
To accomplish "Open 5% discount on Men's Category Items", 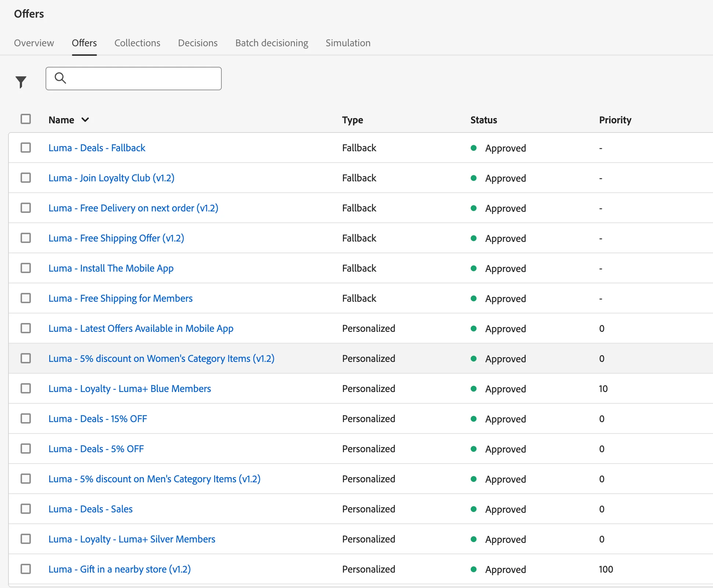I will [x=155, y=479].
